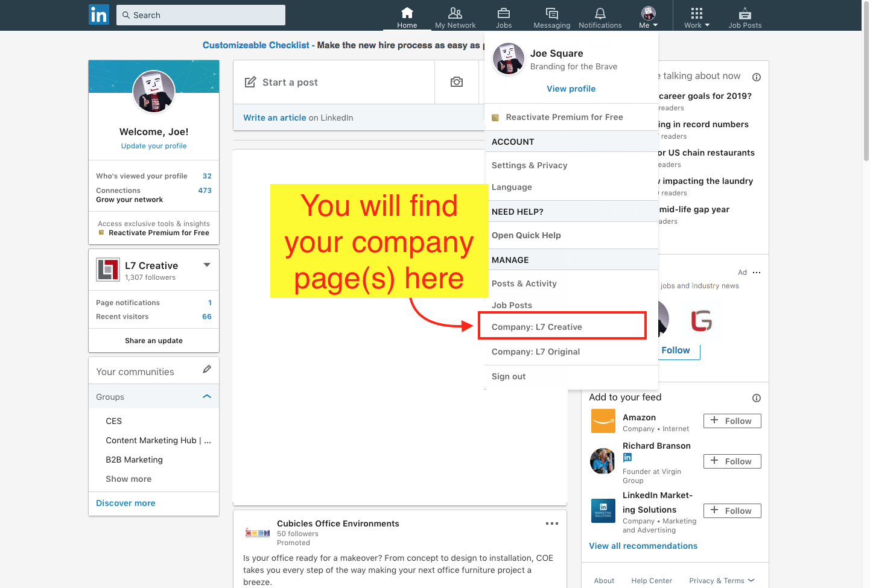Open the Ad options ellipsis

757,273
